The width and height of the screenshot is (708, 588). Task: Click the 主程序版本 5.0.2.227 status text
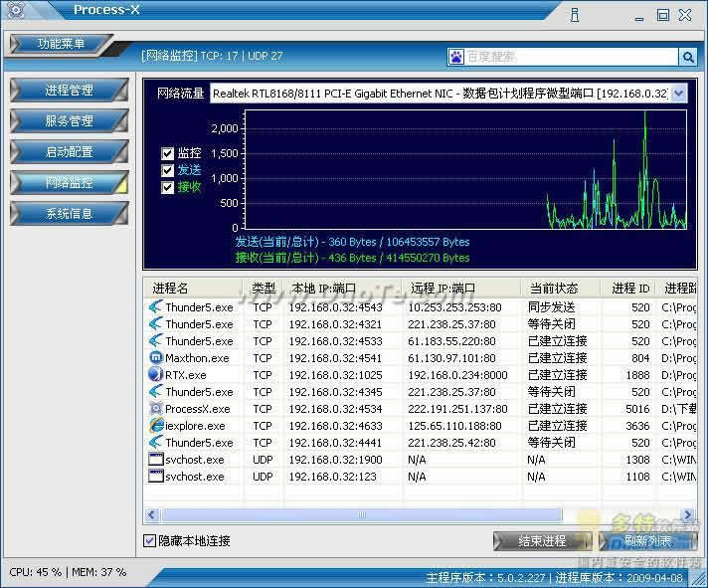pos(486,578)
